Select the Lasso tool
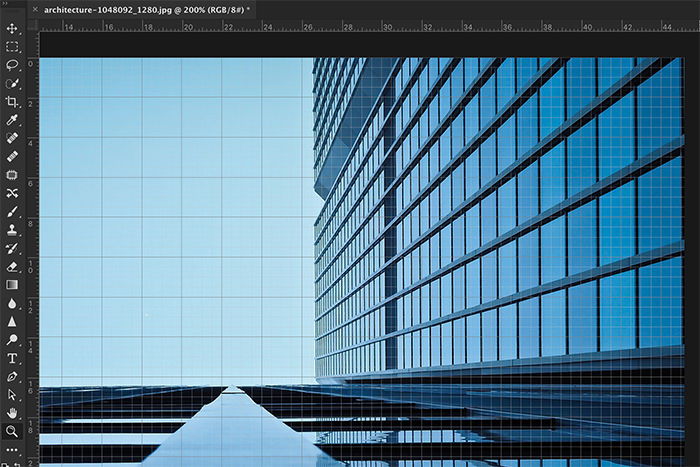Image resolution: width=700 pixels, height=467 pixels. click(x=12, y=65)
